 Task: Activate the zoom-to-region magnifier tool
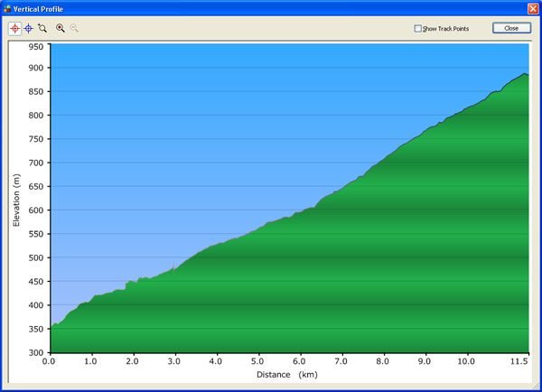(x=42, y=28)
